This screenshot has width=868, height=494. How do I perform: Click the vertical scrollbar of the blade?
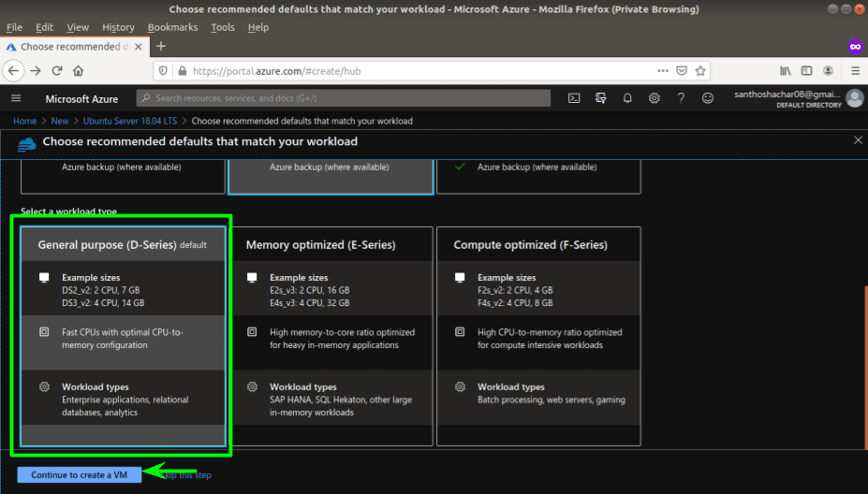866,366
